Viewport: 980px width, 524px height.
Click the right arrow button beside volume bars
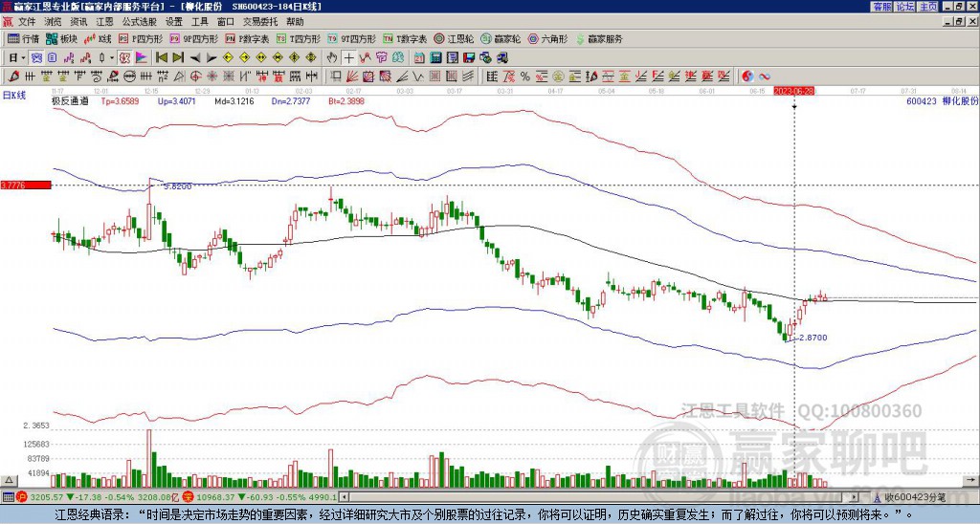click(971, 480)
